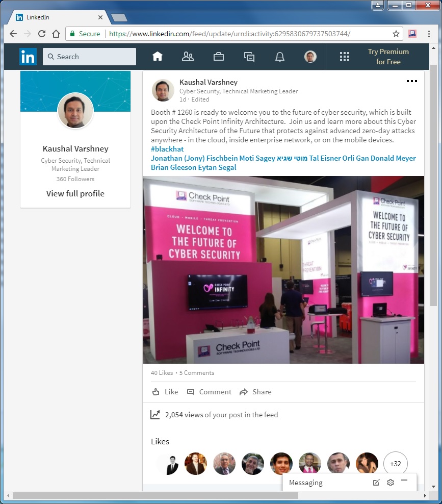The width and height of the screenshot is (442, 504).
Task: Click the Search input field
Action: tap(89, 57)
